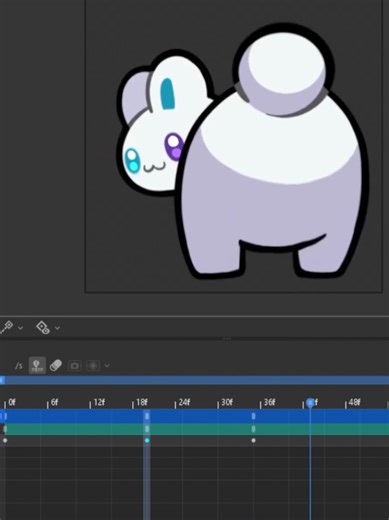Click the '/s' label in timeline toolbar
The width and height of the screenshot is (389, 520).
coord(19,366)
